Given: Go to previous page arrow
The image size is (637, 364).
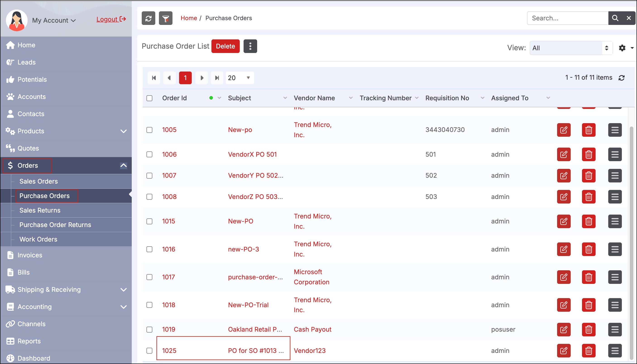Looking at the screenshot, I should pos(170,78).
